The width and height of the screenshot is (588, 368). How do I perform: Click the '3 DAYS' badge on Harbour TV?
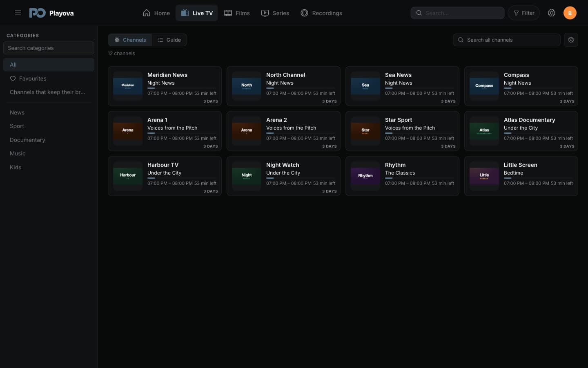211,191
